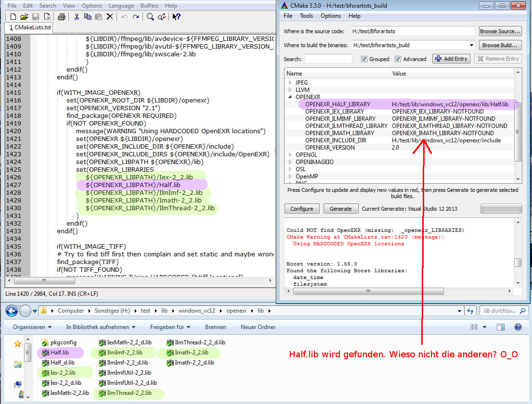532x404 pixels.
Task: Click the Open file folder icon
Action: pyautogui.click(x=25, y=17)
